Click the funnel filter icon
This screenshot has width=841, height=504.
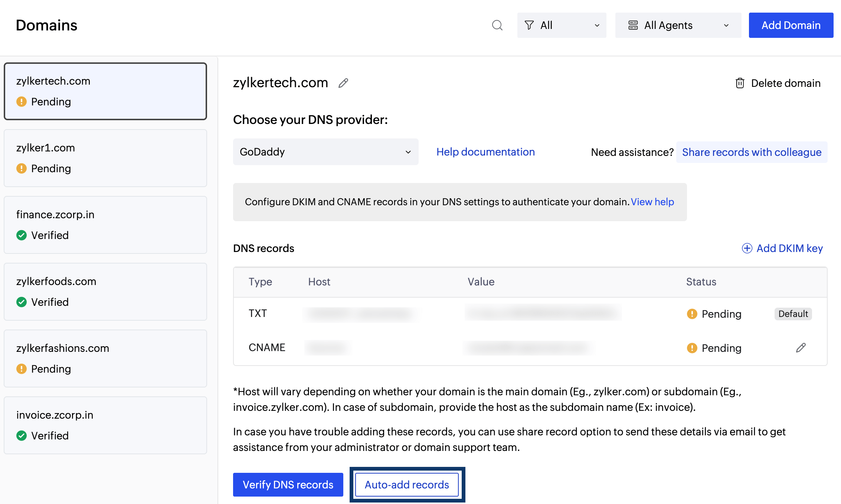point(529,25)
